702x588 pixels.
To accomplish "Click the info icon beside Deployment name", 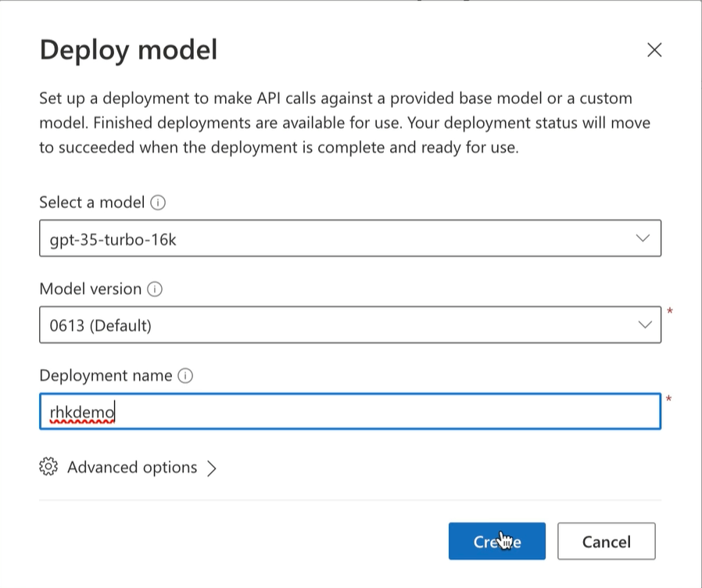I will [x=185, y=376].
